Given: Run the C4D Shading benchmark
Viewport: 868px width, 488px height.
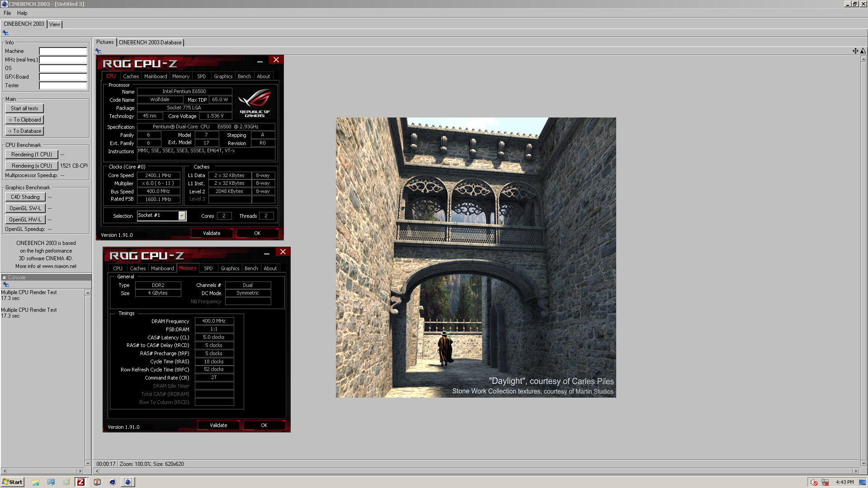Looking at the screenshot, I should 25,197.
